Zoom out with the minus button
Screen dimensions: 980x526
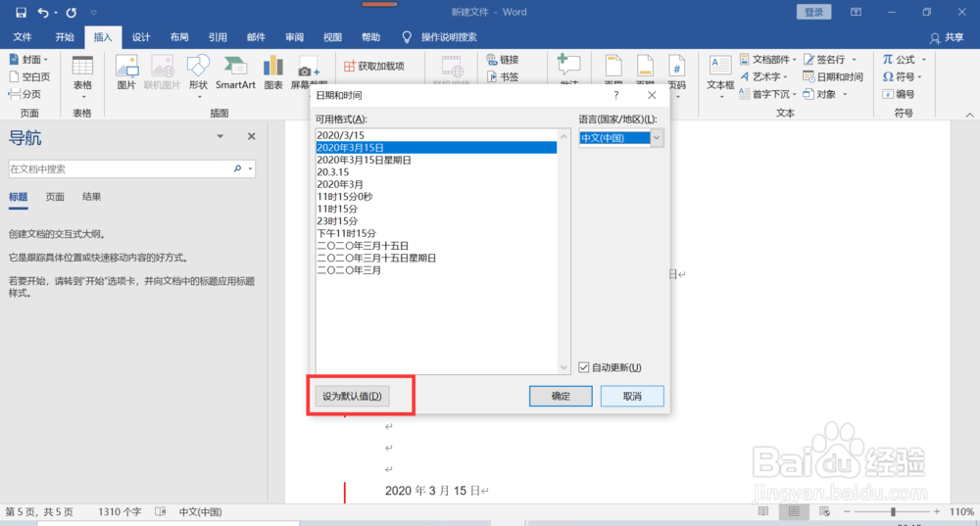847,511
